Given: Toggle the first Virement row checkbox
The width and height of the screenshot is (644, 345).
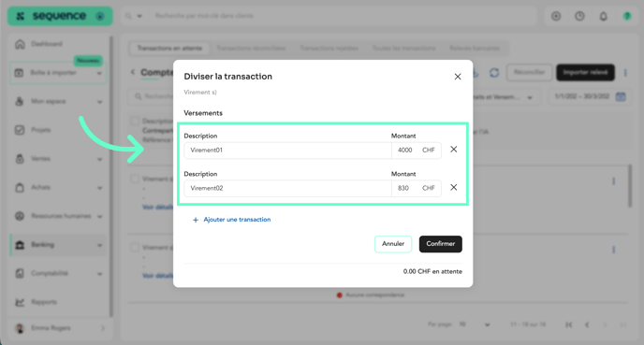Looking at the screenshot, I should (135, 179).
